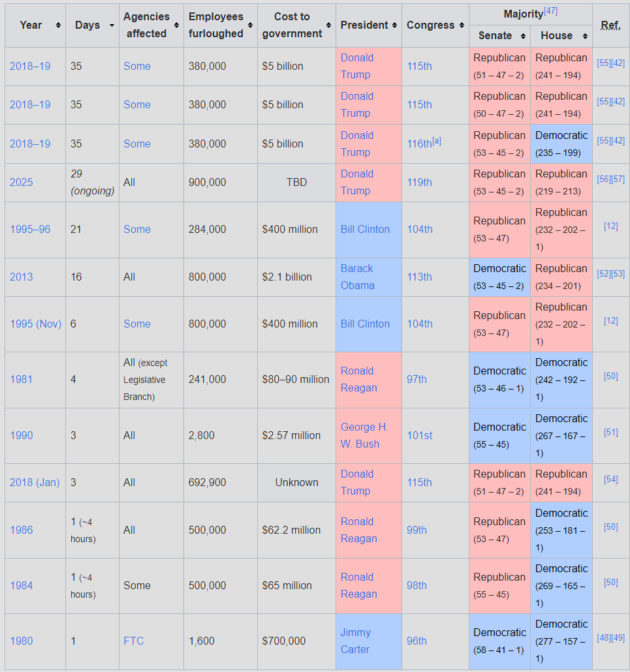Open the 1995 (Nov) year link
The image size is (630, 672).
(x=36, y=324)
